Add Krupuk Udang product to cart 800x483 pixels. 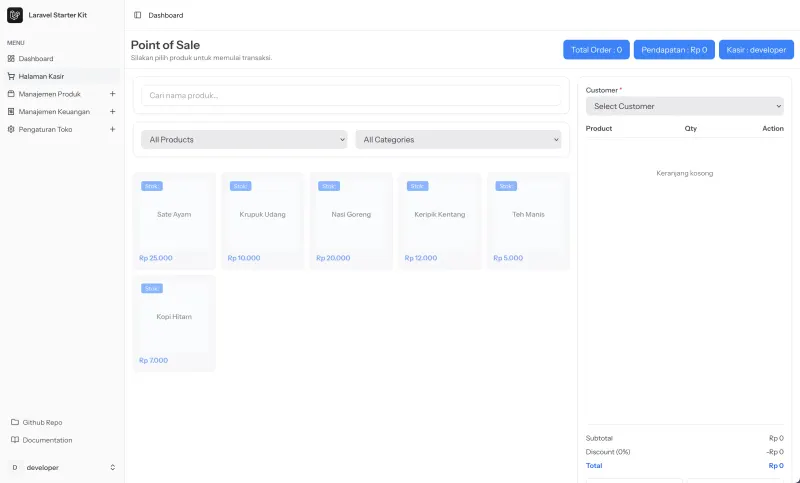pyautogui.click(x=262, y=221)
